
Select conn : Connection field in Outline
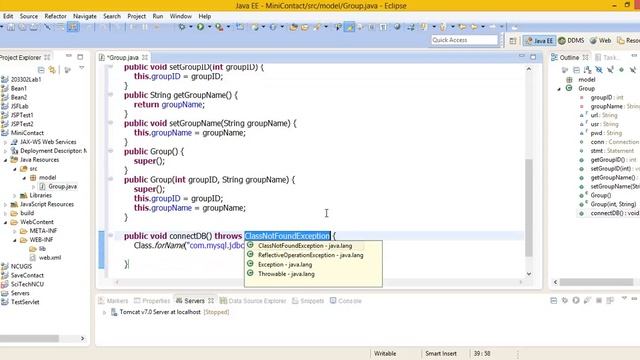tap(614, 142)
